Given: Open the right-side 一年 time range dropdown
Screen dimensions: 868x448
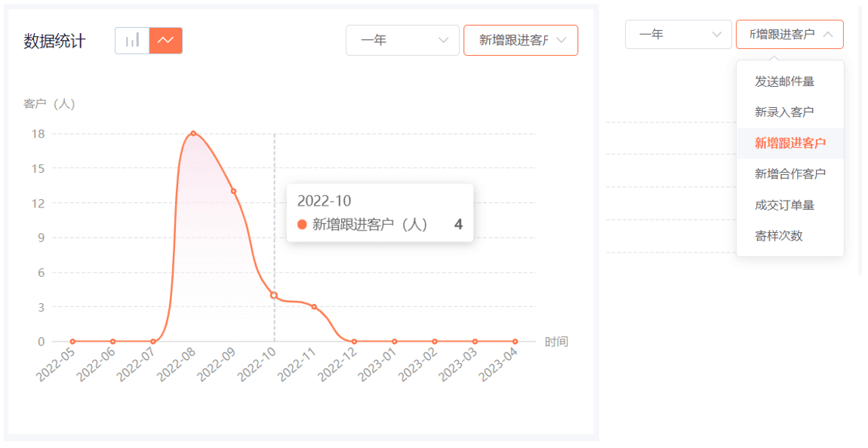Looking at the screenshot, I should [678, 35].
